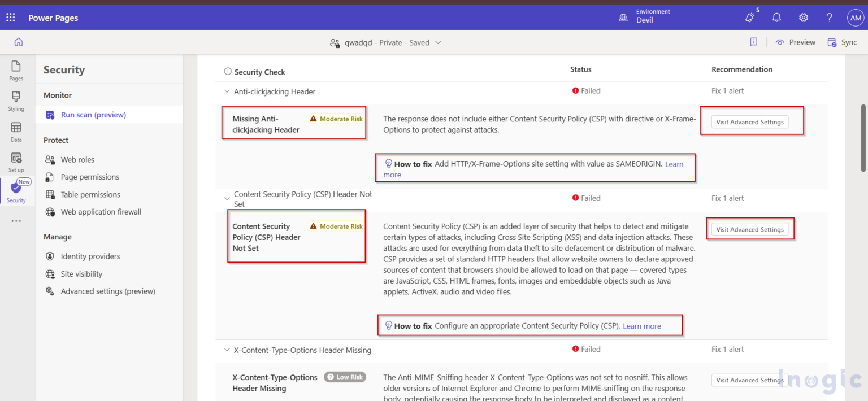Click Visit Advanced Settings for X-Content-Type-Options
Screen dimensions: 868x401
pos(749,380)
